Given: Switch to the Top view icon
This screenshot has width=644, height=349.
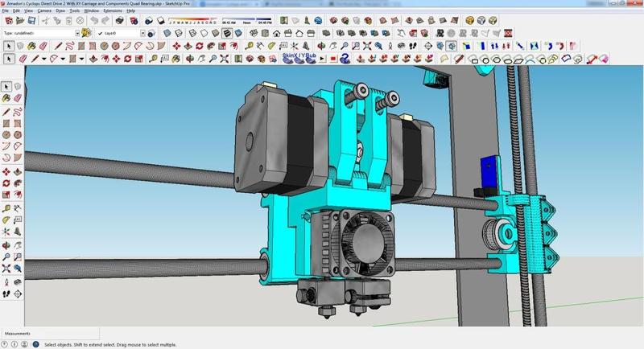Looking at the screenshot, I should pyautogui.click(x=265, y=33).
